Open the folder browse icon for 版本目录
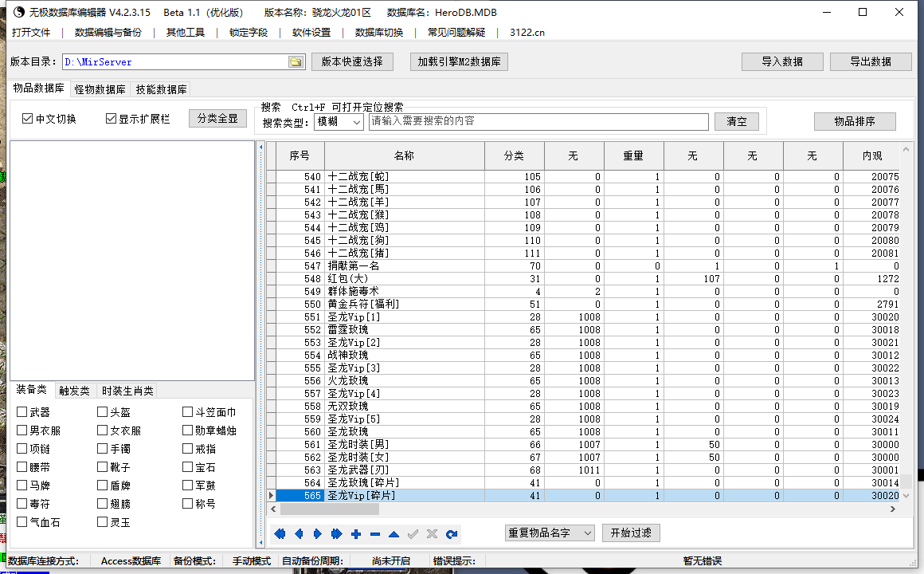The image size is (924, 574). click(296, 62)
